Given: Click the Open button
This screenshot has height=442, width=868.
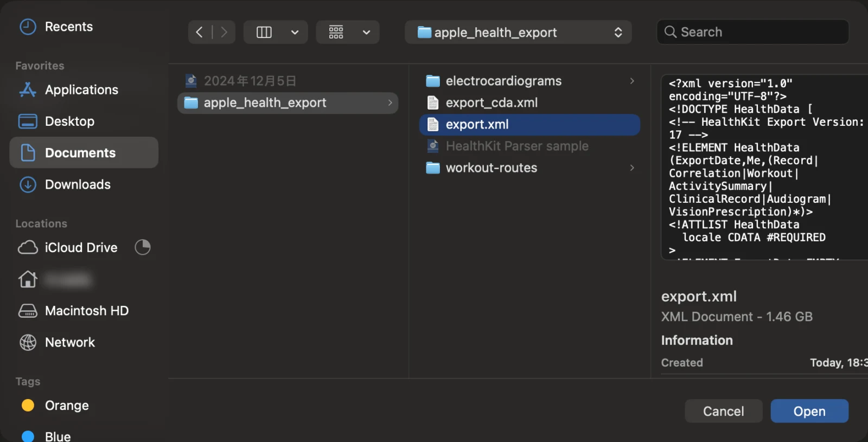Looking at the screenshot, I should [809, 411].
